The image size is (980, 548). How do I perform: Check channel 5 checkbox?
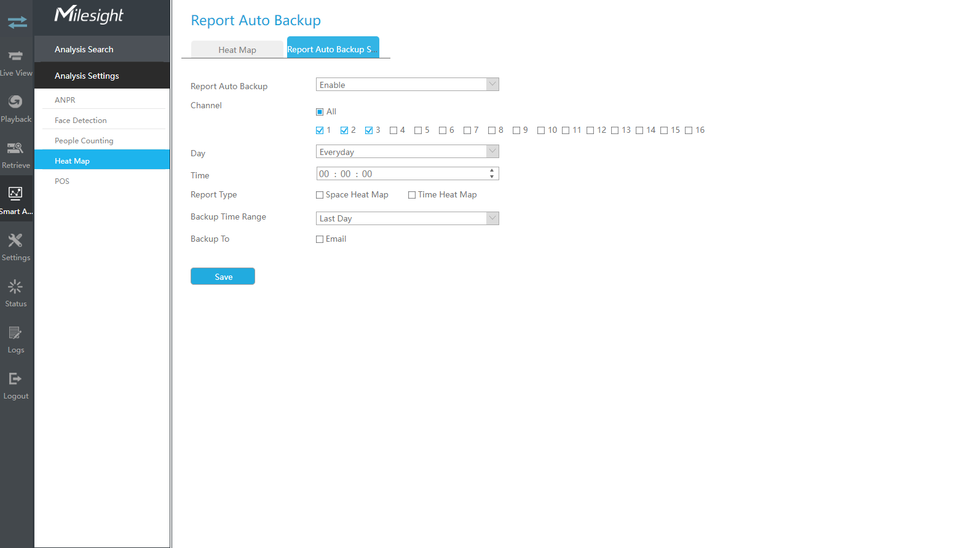coord(418,130)
